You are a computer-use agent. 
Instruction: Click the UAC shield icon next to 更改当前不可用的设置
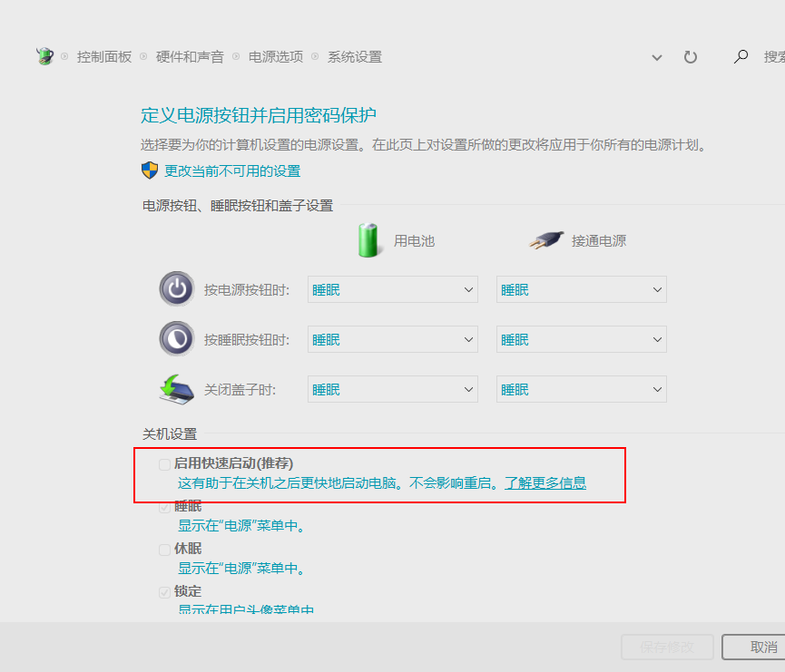tap(148, 170)
